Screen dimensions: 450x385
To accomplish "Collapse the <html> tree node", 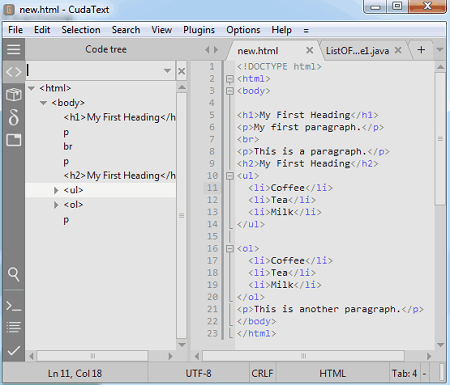I will pos(31,88).
